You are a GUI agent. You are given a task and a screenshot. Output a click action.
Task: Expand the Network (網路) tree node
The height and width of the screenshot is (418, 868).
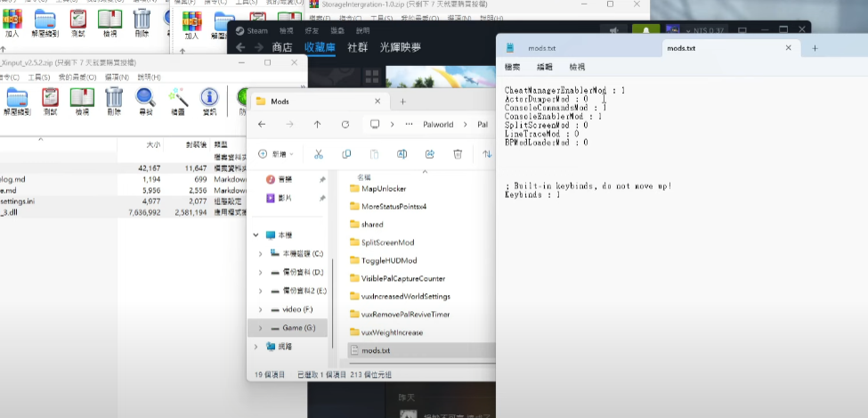(256, 347)
